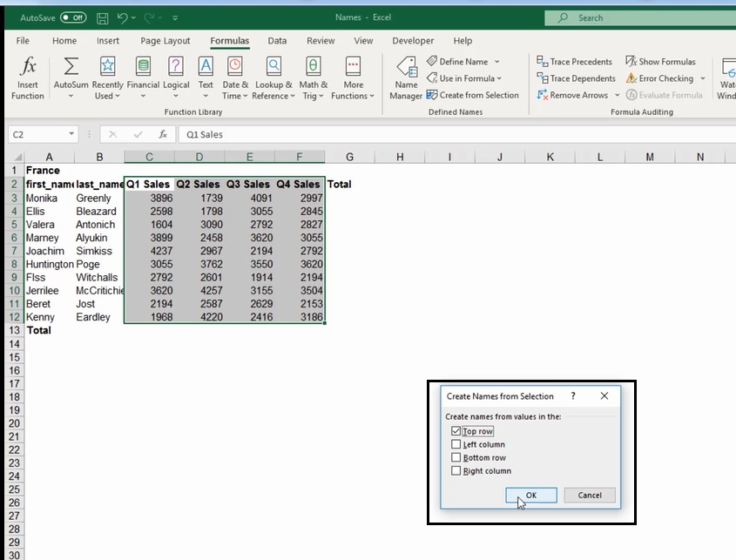Uncheck the Top row checkbox
The image size is (736, 560).
click(456, 431)
